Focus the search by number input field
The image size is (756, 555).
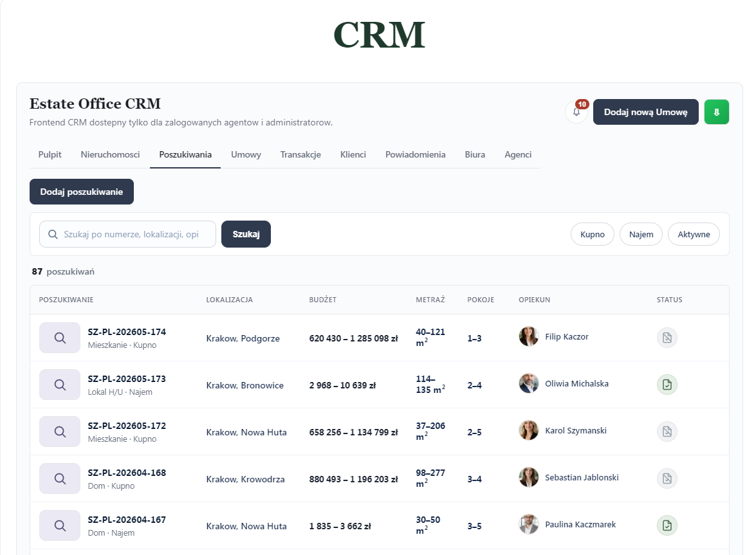(x=128, y=234)
